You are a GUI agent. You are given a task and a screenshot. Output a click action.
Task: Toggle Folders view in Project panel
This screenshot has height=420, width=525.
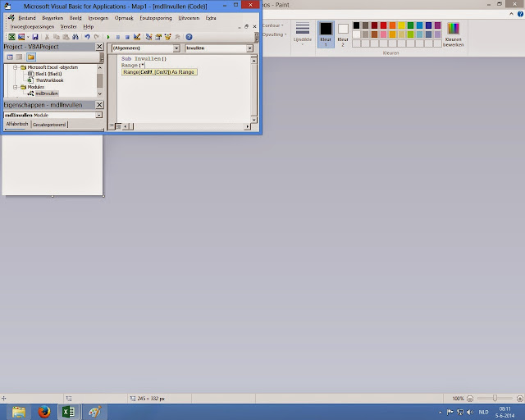[31, 57]
